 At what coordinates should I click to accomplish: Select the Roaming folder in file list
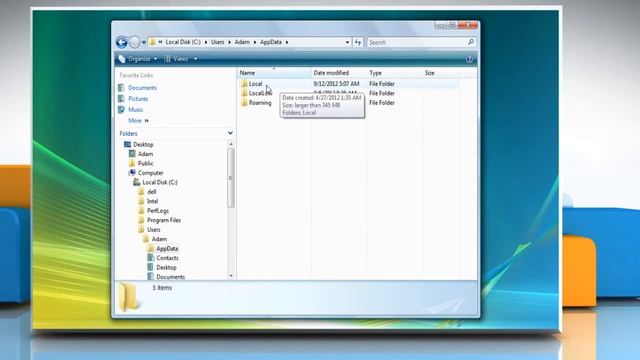[x=260, y=103]
